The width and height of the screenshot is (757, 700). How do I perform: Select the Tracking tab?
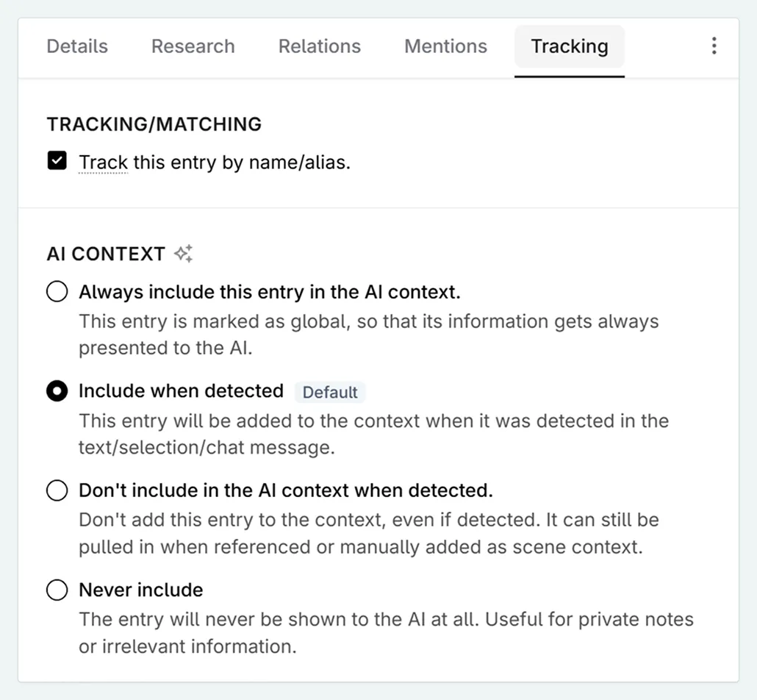point(569,46)
